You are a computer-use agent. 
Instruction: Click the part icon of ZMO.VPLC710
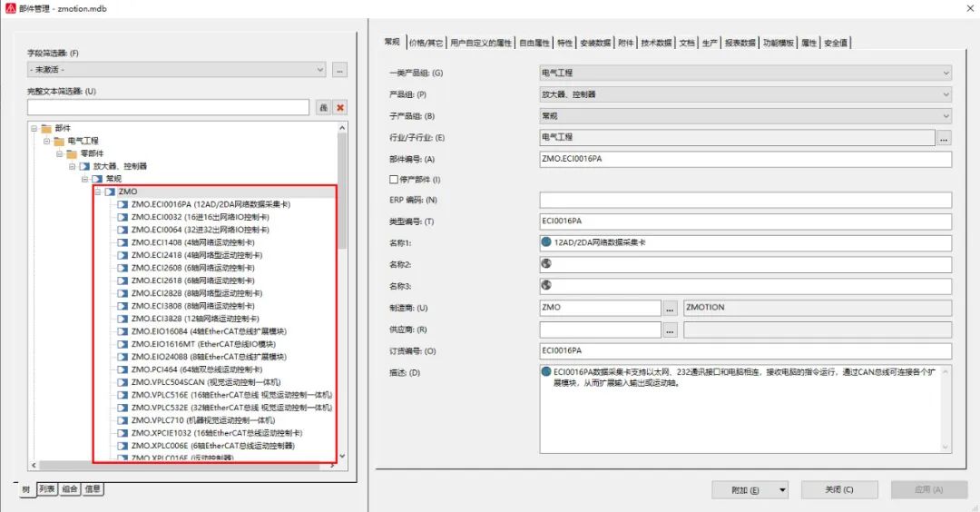click(x=122, y=420)
